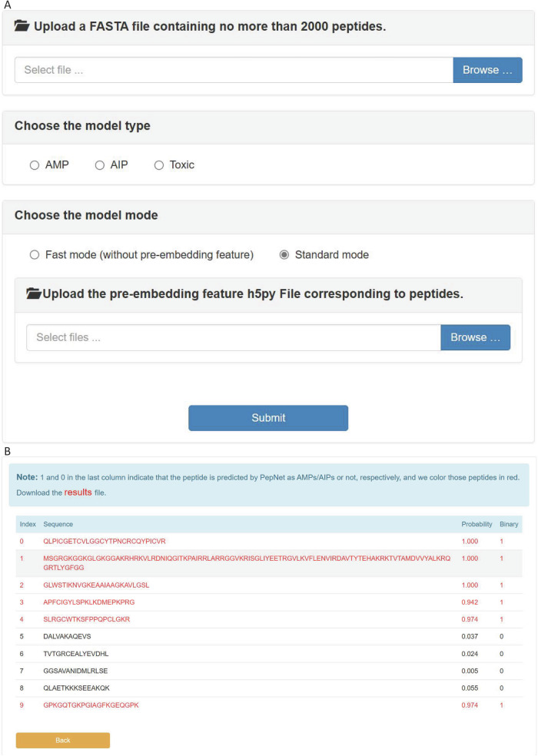
Task: Select the AMP model type
Action: [35, 165]
